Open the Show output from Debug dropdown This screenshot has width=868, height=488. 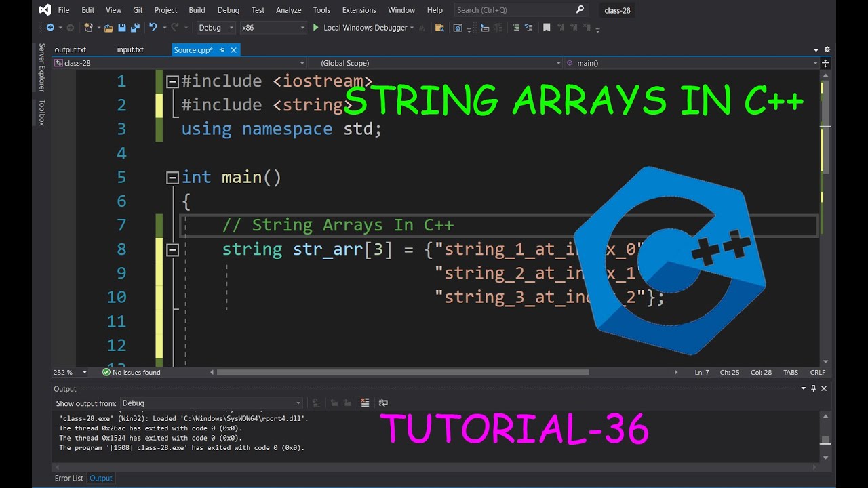pos(211,403)
